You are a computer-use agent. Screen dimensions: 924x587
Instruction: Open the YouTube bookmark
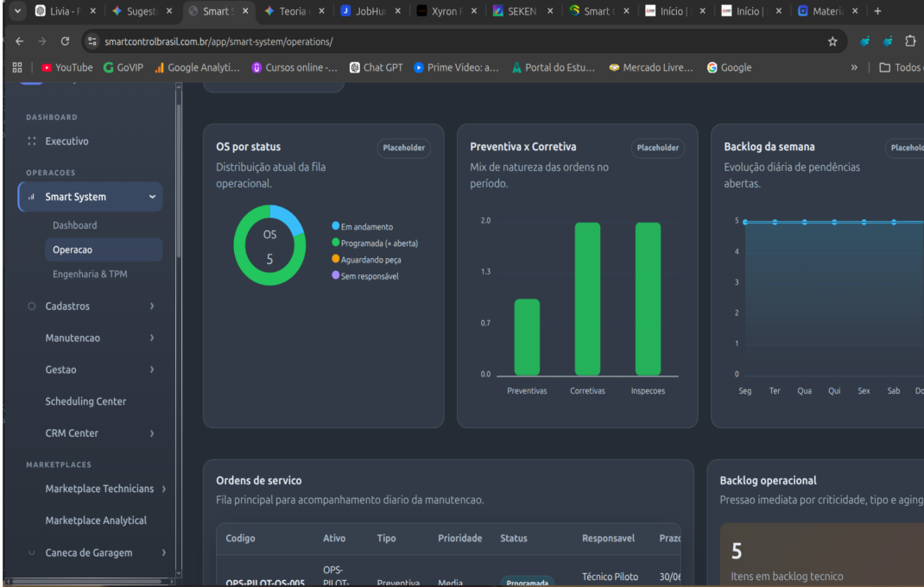coord(67,67)
